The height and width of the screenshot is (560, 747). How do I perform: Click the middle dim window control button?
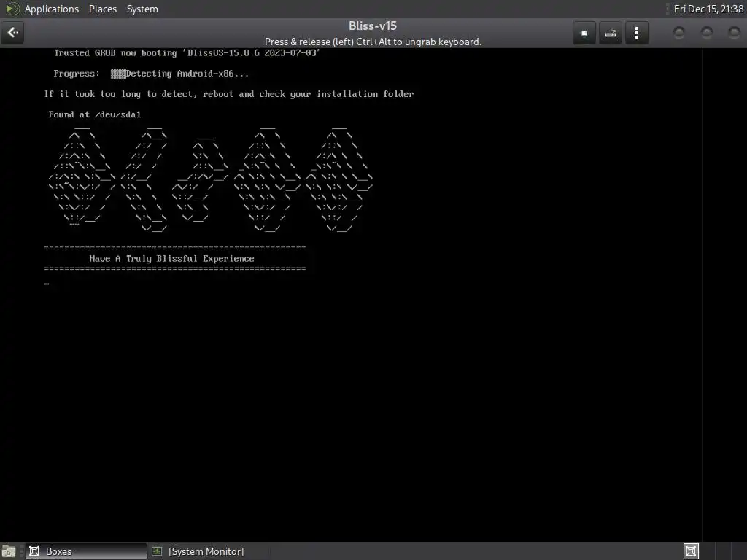tap(707, 32)
